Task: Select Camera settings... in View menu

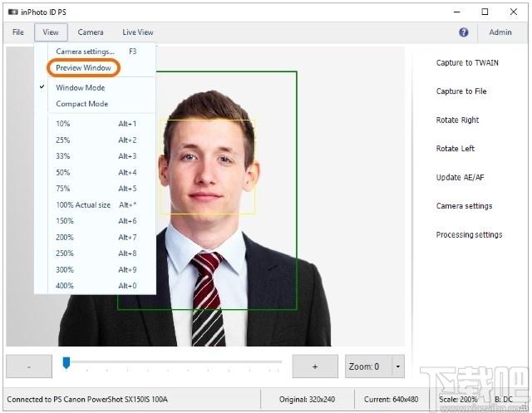Action: click(x=95, y=52)
